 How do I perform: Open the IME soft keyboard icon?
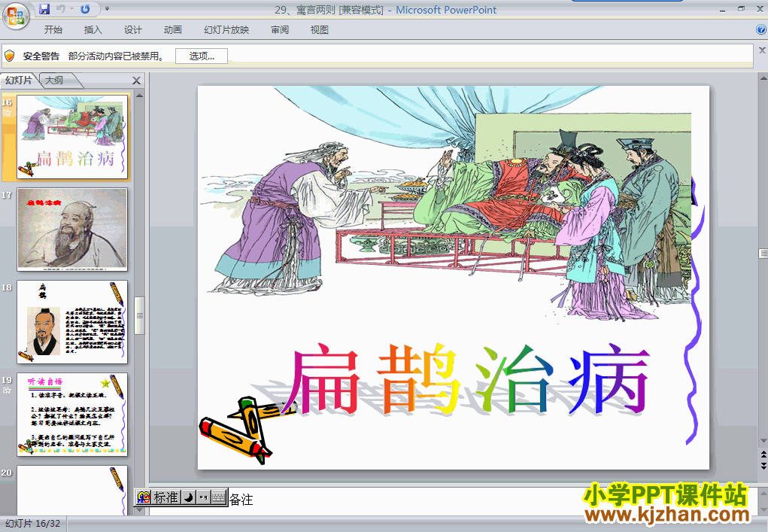click(x=219, y=497)
